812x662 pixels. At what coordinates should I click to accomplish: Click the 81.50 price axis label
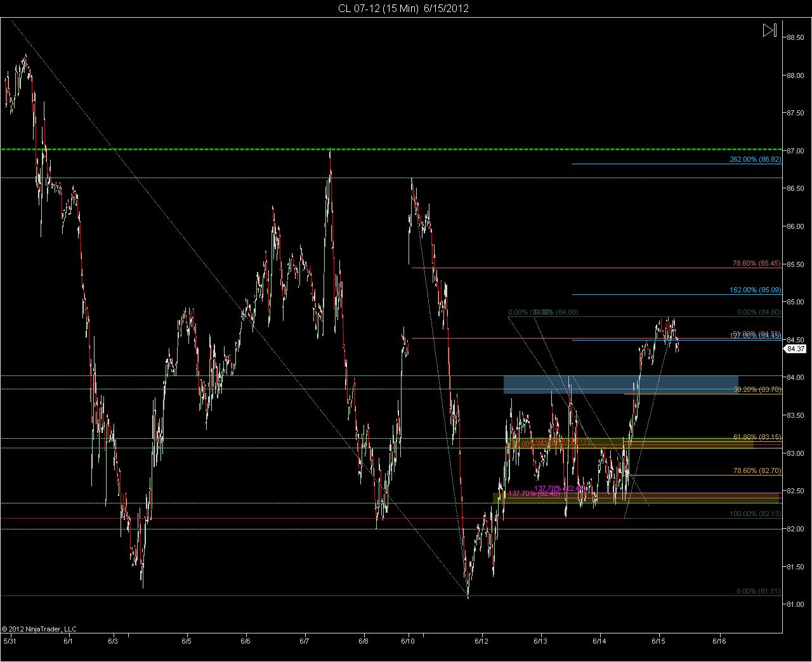click(796, 566)
